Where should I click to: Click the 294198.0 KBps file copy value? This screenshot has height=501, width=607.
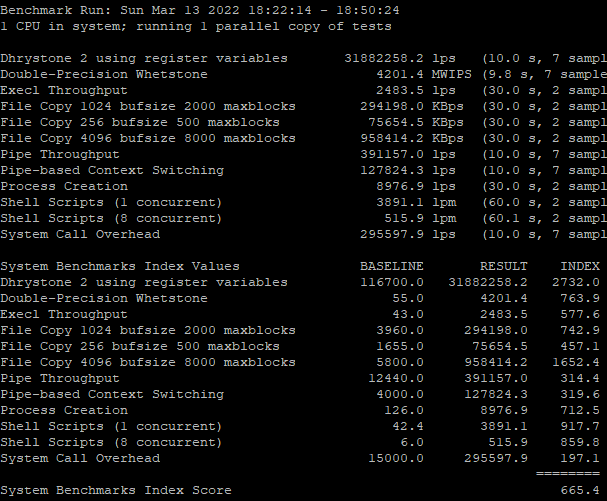pyautogui.click(x=412, y=106)
